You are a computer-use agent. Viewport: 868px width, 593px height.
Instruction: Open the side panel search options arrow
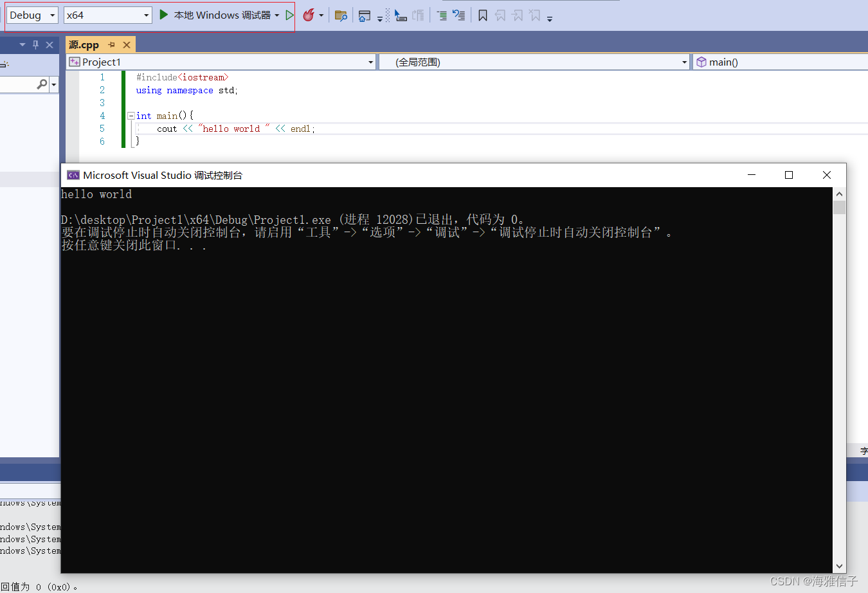click(x=53, y=84)
